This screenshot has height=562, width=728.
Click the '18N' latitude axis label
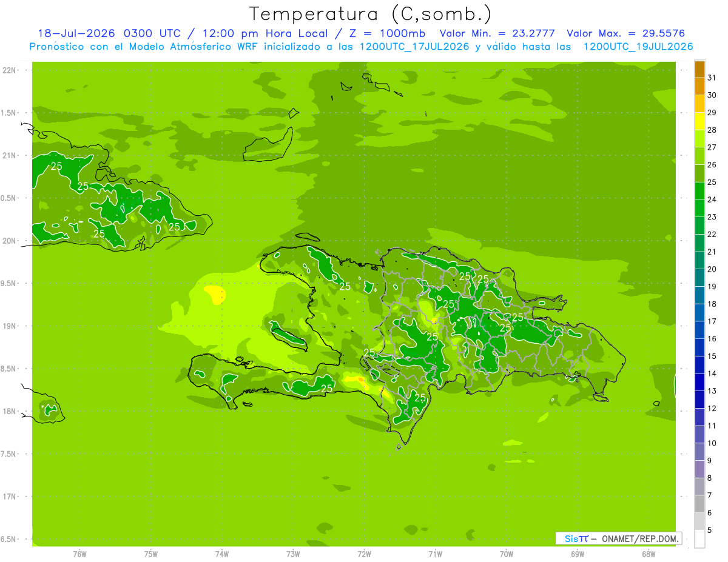(10, 412)
